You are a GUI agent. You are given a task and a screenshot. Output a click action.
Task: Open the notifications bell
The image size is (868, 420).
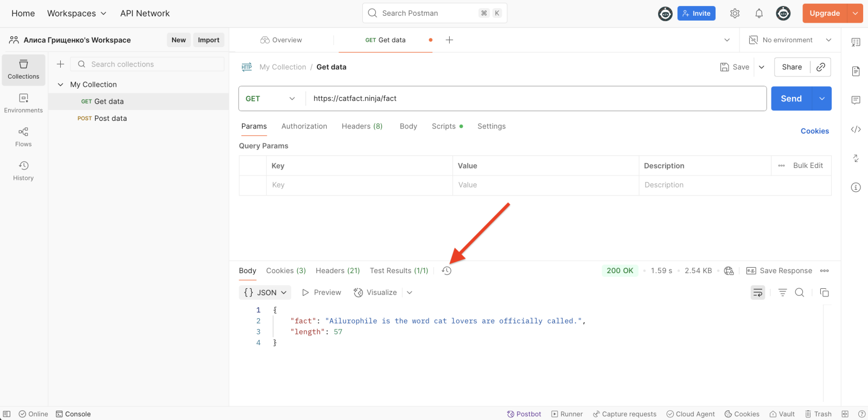click(x=759, y=14)
